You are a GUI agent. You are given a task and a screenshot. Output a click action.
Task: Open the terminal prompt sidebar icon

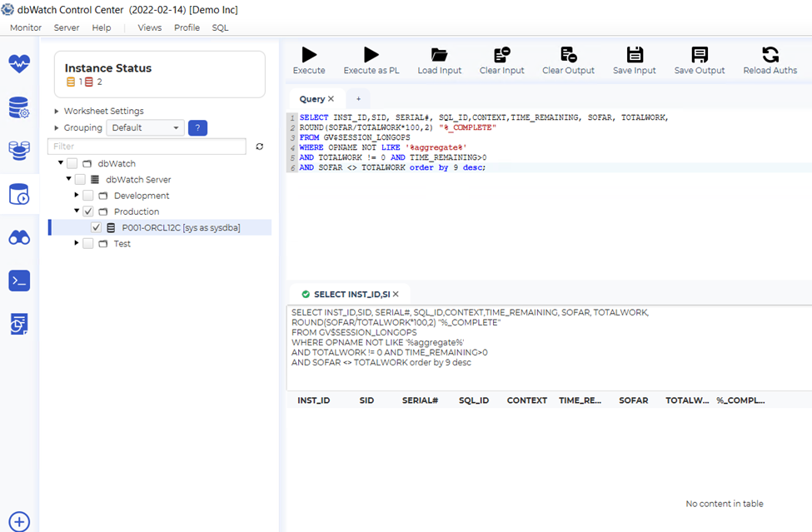[19, 281]
